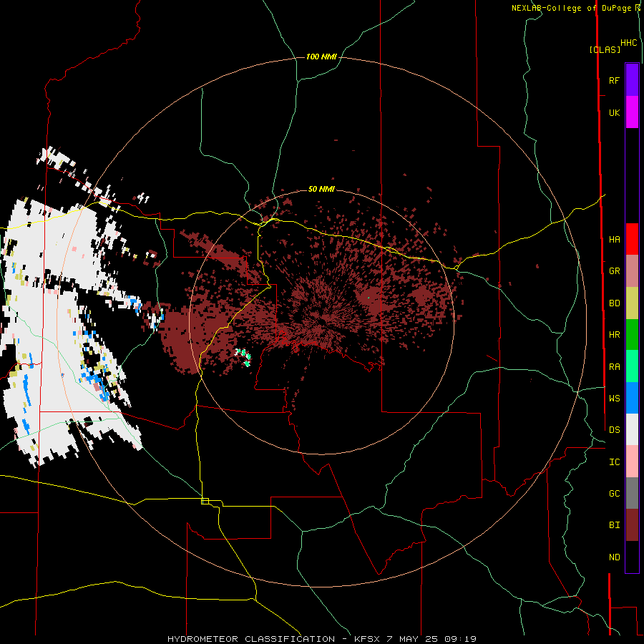The image size is (644, 644).
Task: Click the 'GR' legend label
Action: pos(615,271)
